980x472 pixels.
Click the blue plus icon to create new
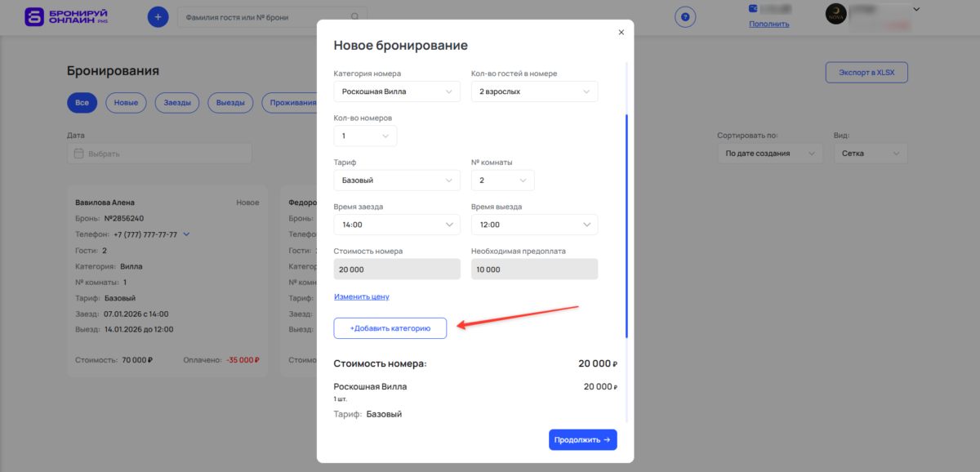point(158,16)
